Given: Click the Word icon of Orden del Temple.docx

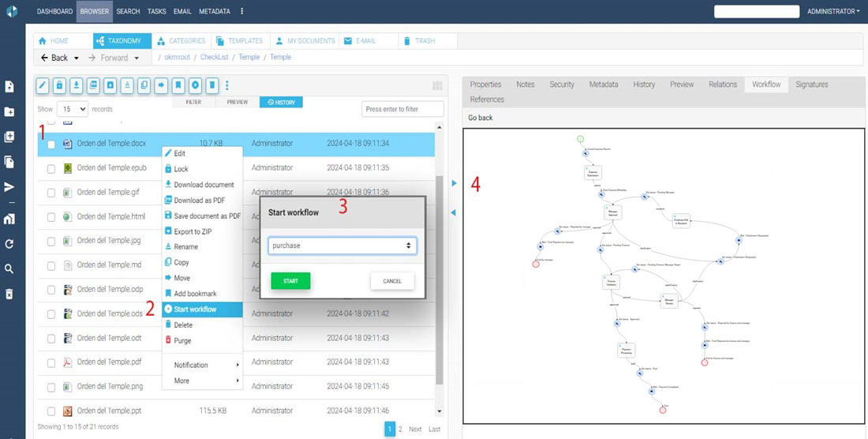Looking at the screenshot, I should click(68, 144).
